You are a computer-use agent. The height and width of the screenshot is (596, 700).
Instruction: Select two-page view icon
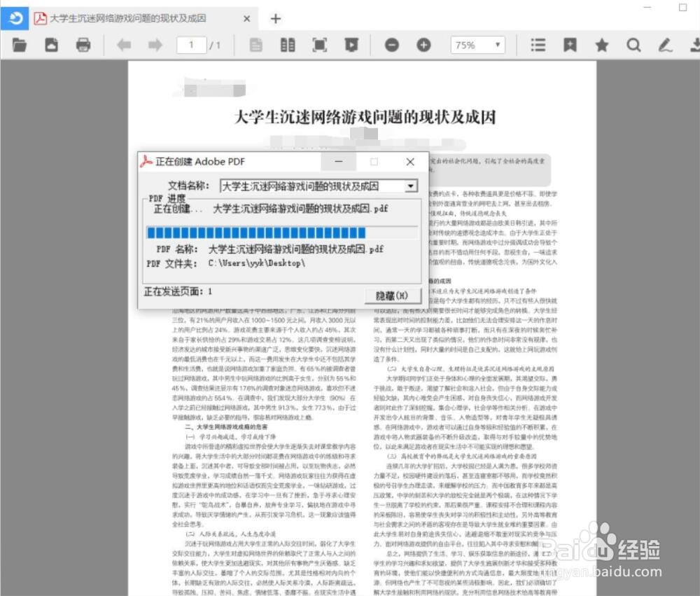click(x=288, y=45)
